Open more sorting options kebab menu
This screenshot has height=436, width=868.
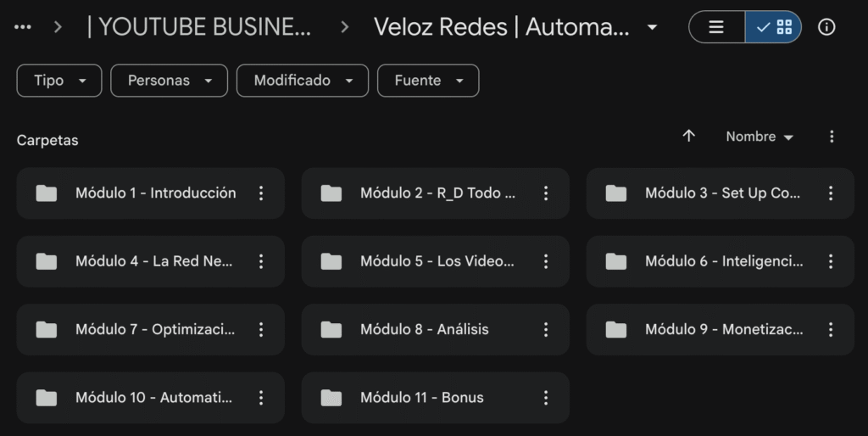832,137
